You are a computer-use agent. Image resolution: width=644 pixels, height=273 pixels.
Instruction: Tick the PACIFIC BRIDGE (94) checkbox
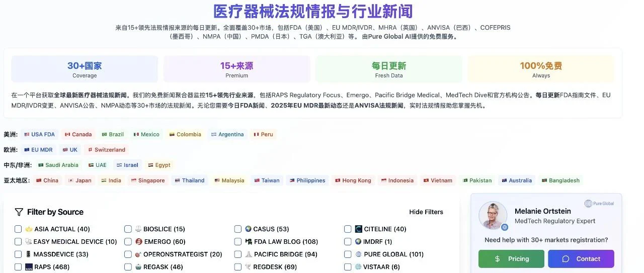pos(238,254)
